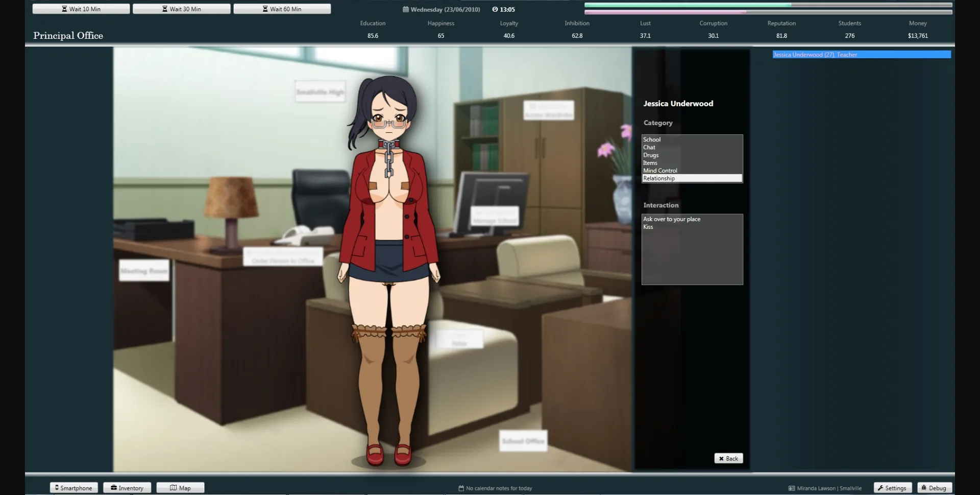The image size is (980, 495).
Task: Click the bug icon to open Debug
Action: [924, 487]
